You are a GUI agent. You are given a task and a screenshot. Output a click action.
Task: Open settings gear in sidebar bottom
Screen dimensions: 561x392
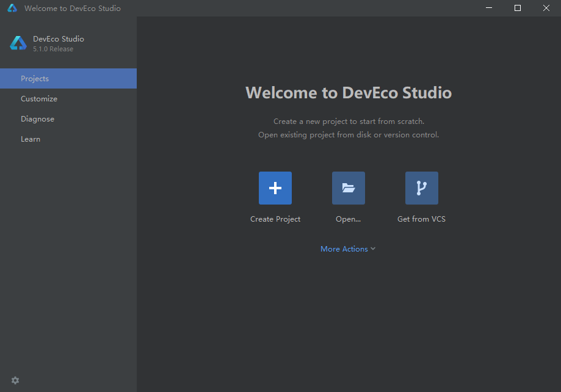[15, 380]
